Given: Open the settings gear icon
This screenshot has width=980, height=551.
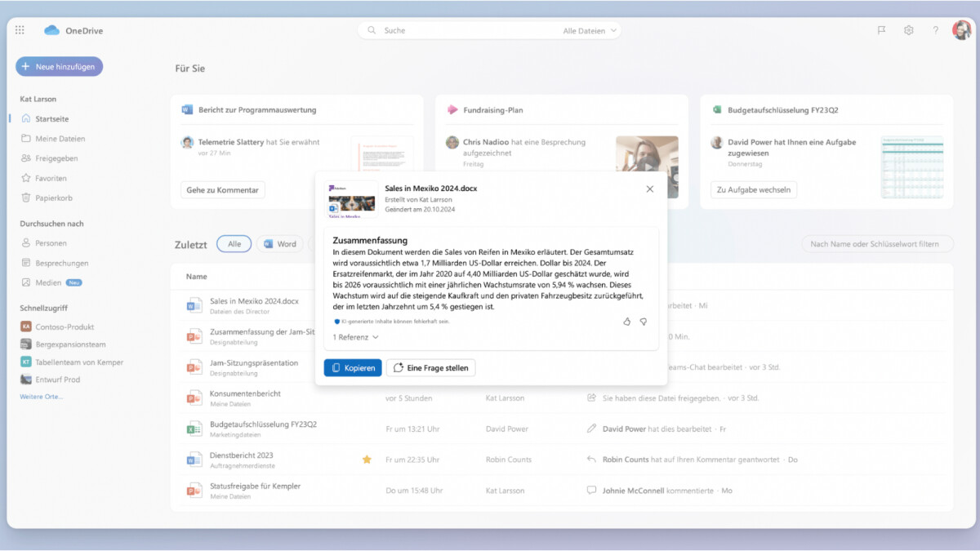Looking at the screenshot, I should pyautogui.click(x=908, y=30).
